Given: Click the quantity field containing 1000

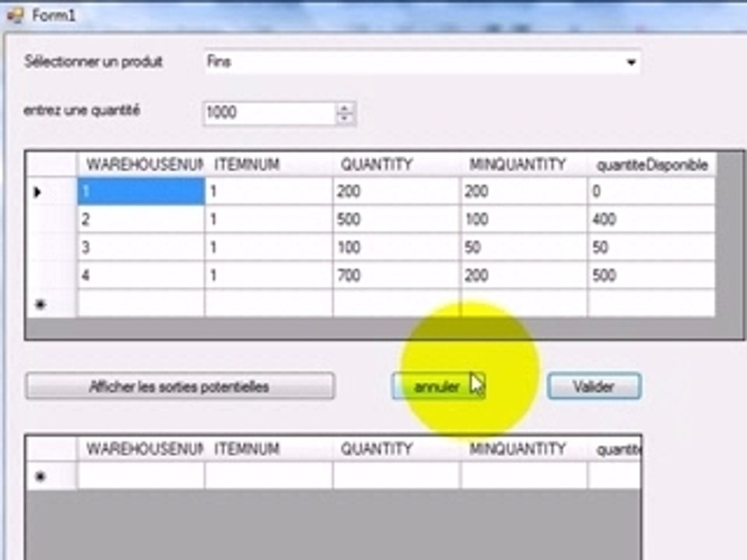Looking at the screenshot, I should [268, 114].
